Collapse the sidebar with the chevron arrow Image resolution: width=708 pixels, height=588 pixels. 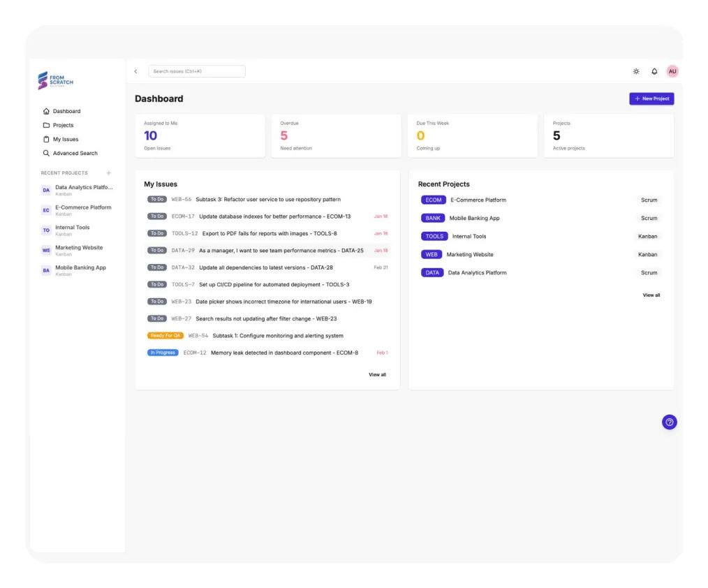tap(135, 71)
